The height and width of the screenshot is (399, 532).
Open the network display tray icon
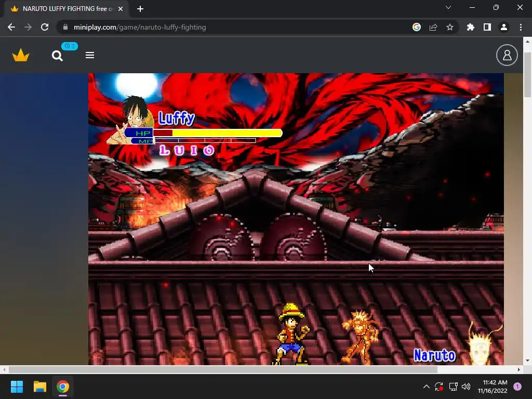click(x=453, y=387)
